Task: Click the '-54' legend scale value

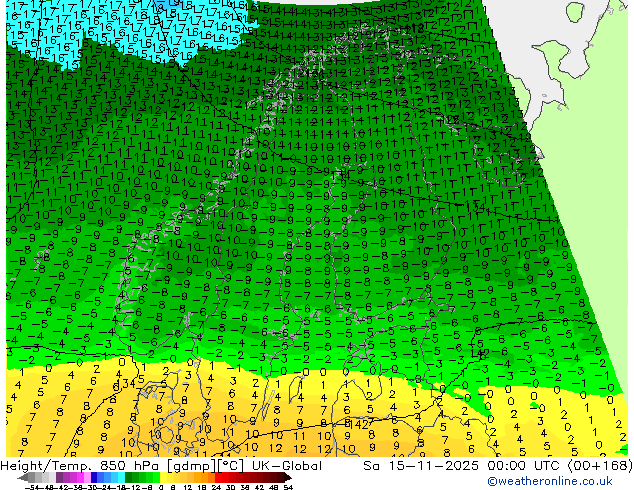Action: pyautogui.click(x=32, y=487)
